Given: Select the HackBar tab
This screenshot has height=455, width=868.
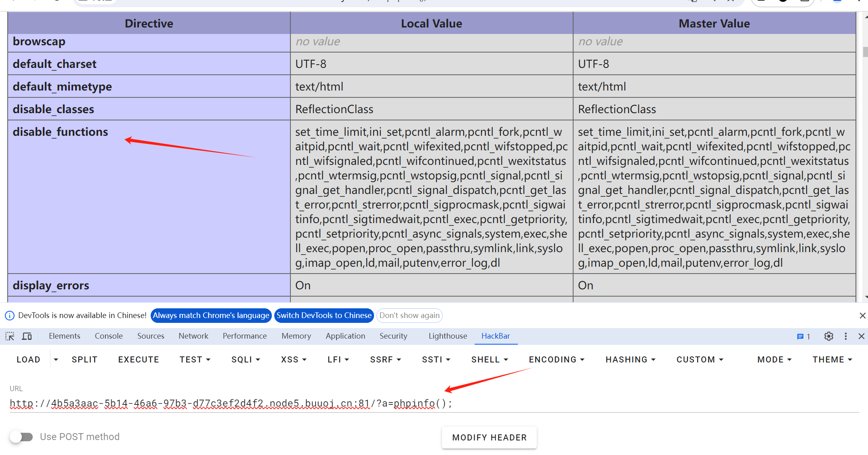Looking at the screenshot, I should coord(496,335).
